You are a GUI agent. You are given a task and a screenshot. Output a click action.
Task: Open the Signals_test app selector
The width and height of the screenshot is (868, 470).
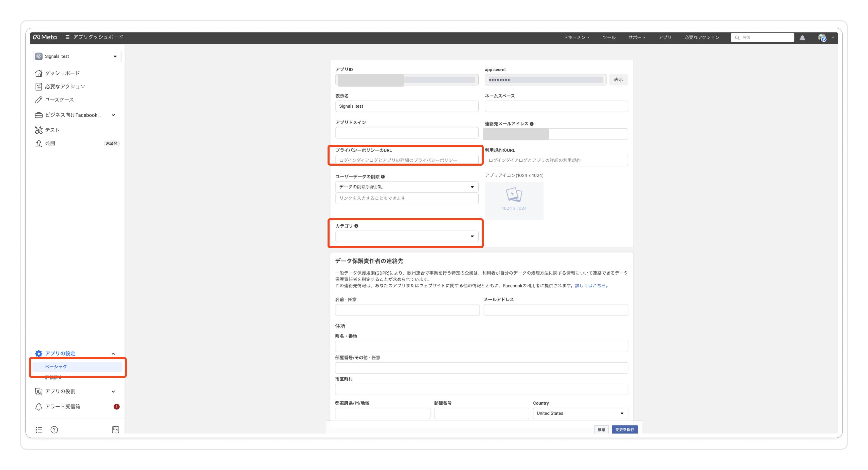coord(77,56)
